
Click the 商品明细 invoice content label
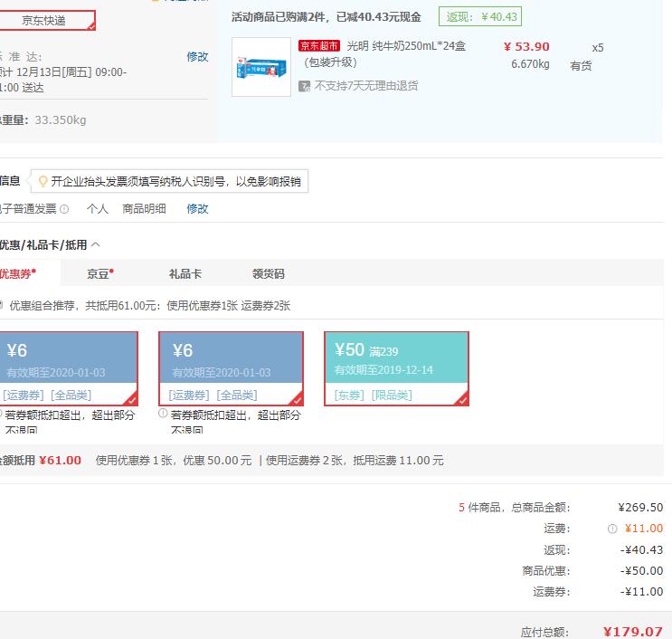[x=144, y=209]
